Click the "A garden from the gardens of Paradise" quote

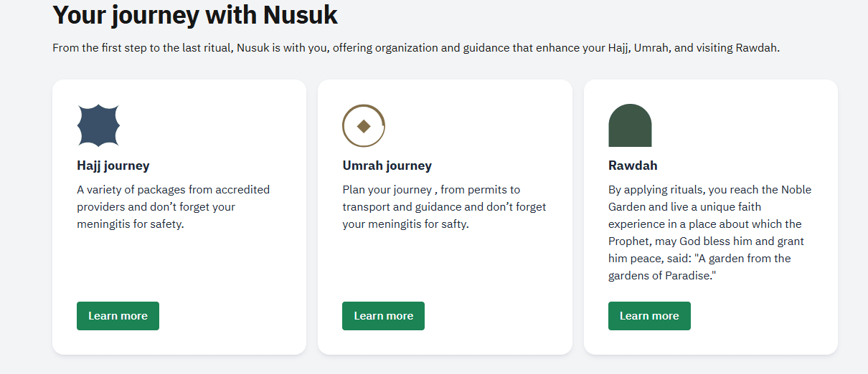click(x=699, y=267)
